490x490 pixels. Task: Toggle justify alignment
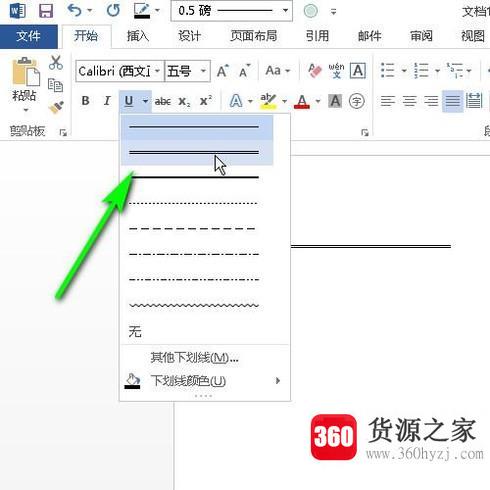pyautogui.click(x=453, y=101)
